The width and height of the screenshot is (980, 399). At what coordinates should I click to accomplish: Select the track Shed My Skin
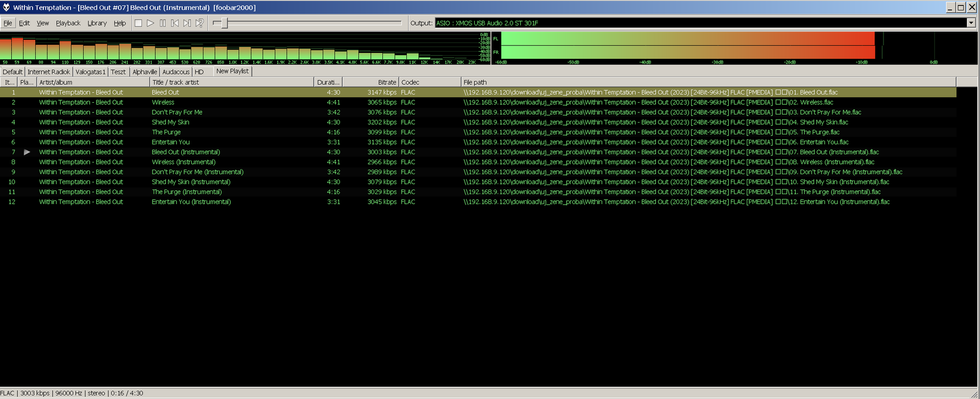(170, 122)
